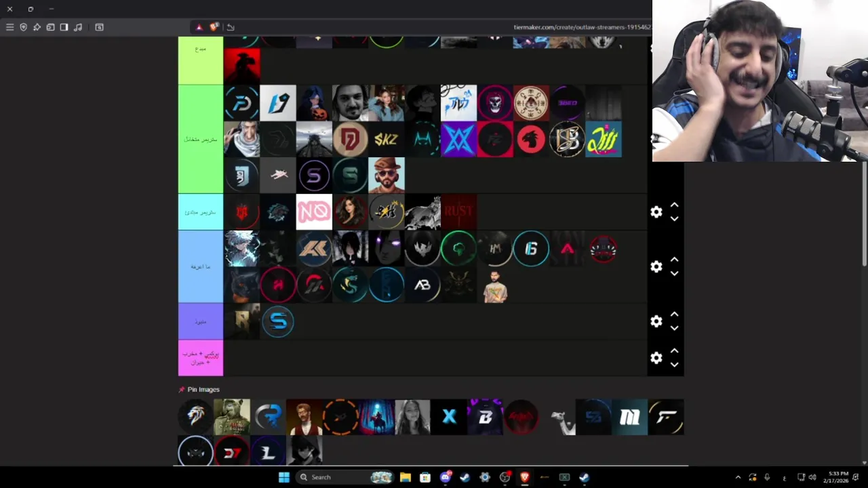Click the Brave Rewards triangle icon
The width and height of the screenshot is (868, 488).
[199, 27]
